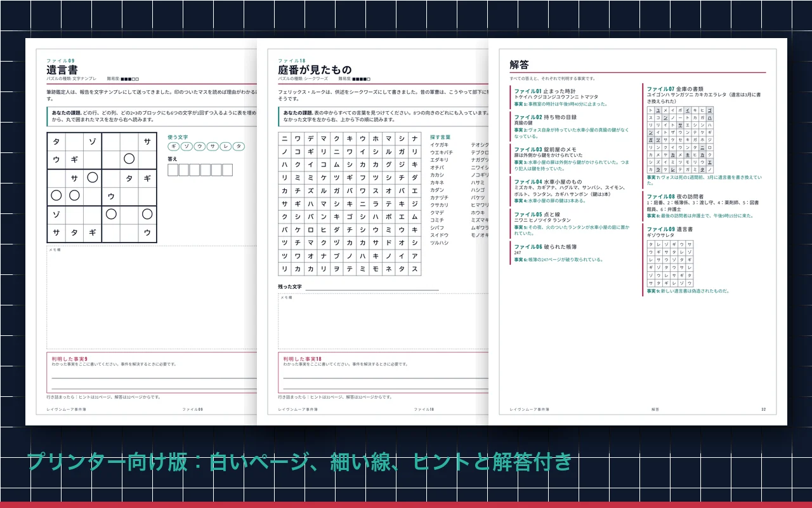Click the word クマデ in the list
Screen dimensions: 812x508
pyautogui.click(x=437, y=213)
